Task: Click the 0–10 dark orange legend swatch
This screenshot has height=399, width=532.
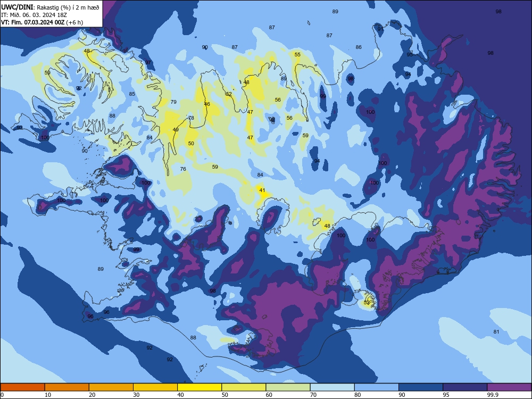Action: [x=22, y=387]
